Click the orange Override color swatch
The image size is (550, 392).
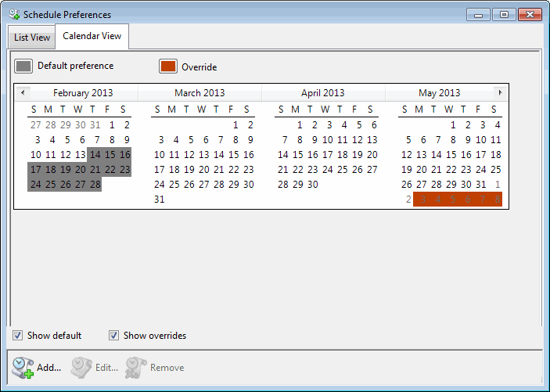pos(168,67)
